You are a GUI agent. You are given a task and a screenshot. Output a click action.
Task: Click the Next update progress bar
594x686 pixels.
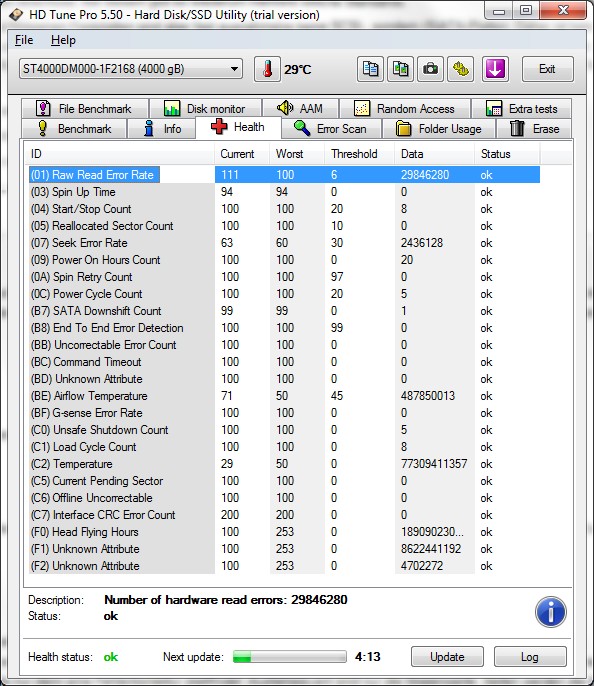point(290,657)
